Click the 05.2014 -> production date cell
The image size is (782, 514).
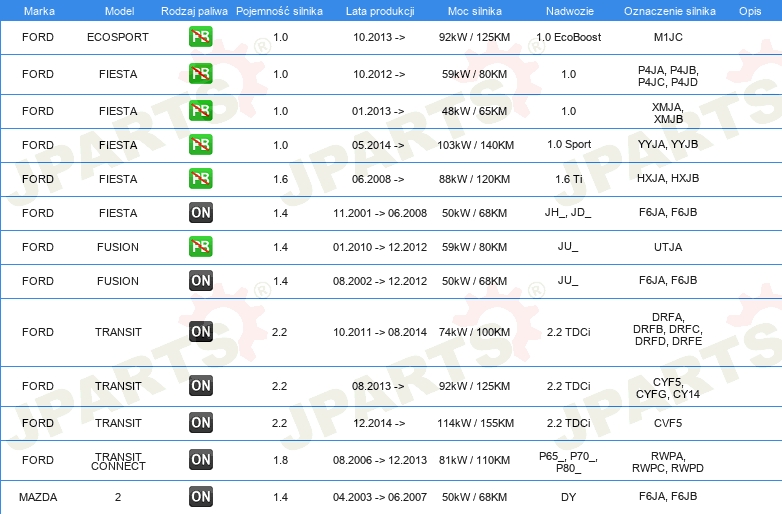pos(378,145)
